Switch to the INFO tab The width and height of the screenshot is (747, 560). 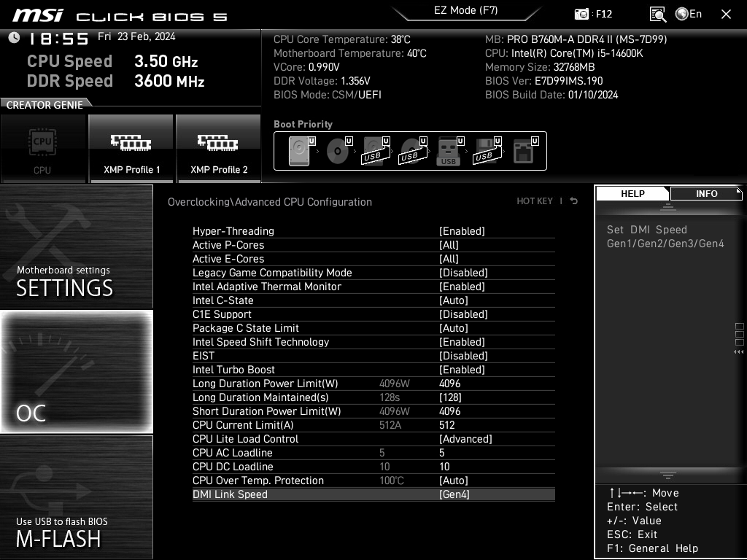pyautogui.click(x=706, y=194)
